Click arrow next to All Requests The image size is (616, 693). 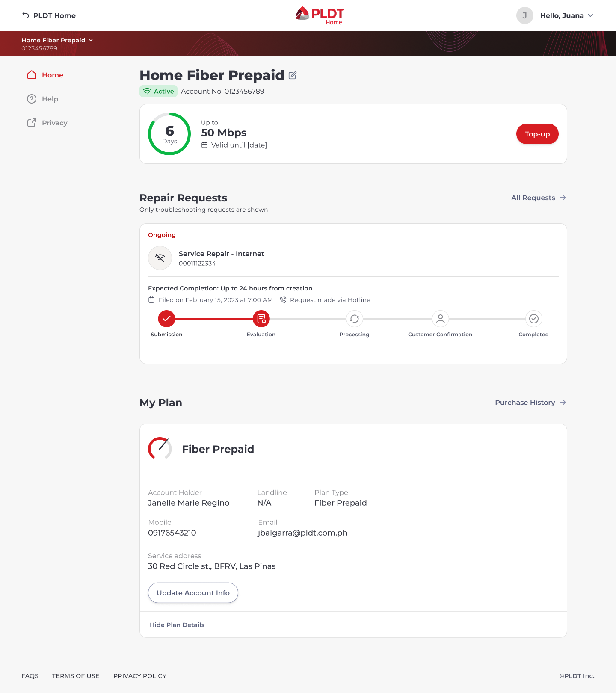[x=563, y=198]
